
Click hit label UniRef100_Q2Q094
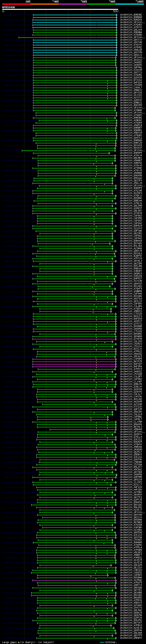coord(131,389)
